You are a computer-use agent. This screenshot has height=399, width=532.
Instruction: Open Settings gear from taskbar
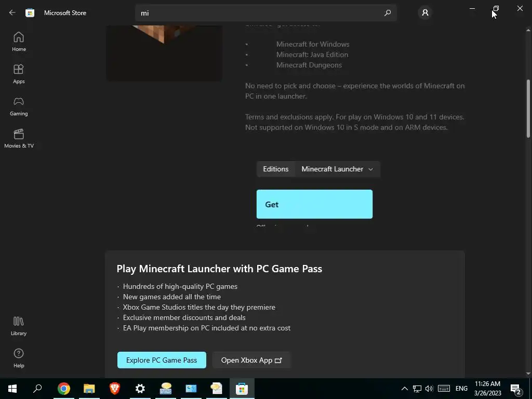(140, 389)
